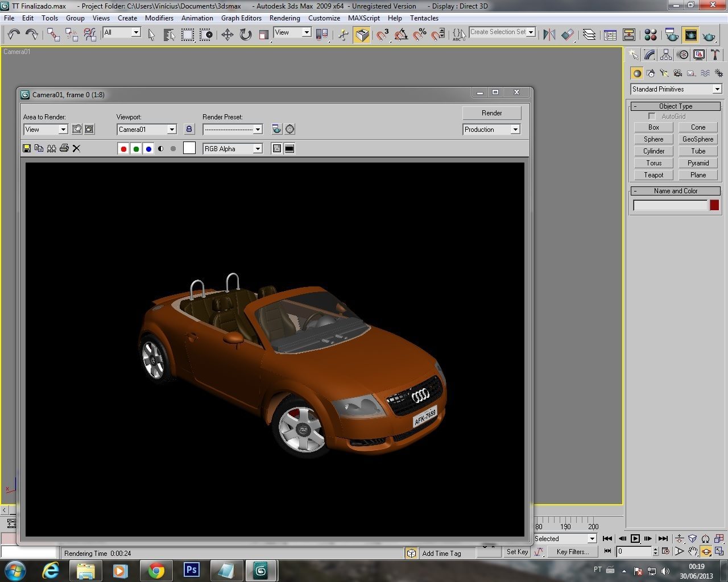Image resolution: width=728 pixels, height=582 pixels.
Task: Clone the rendered frame window icon
Action: 51,148
